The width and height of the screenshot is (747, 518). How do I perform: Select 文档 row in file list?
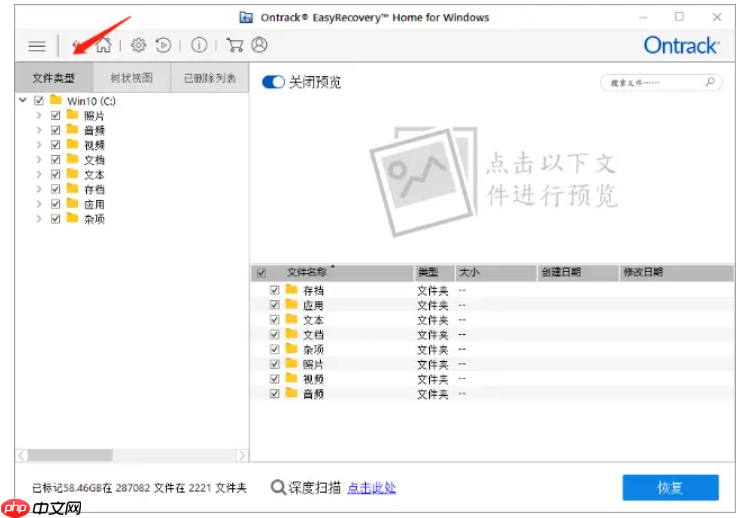[x=492, y=335]
